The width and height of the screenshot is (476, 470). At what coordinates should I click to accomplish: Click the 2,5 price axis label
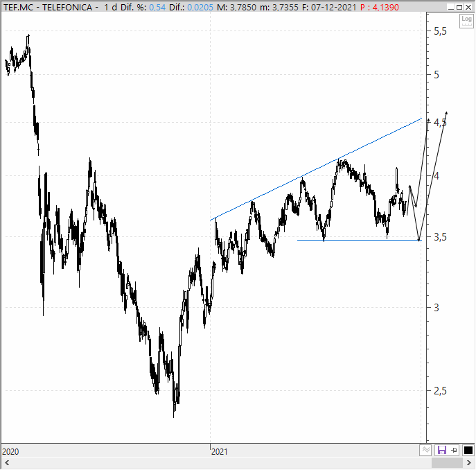pyautogui.click(x=440, y=391)
